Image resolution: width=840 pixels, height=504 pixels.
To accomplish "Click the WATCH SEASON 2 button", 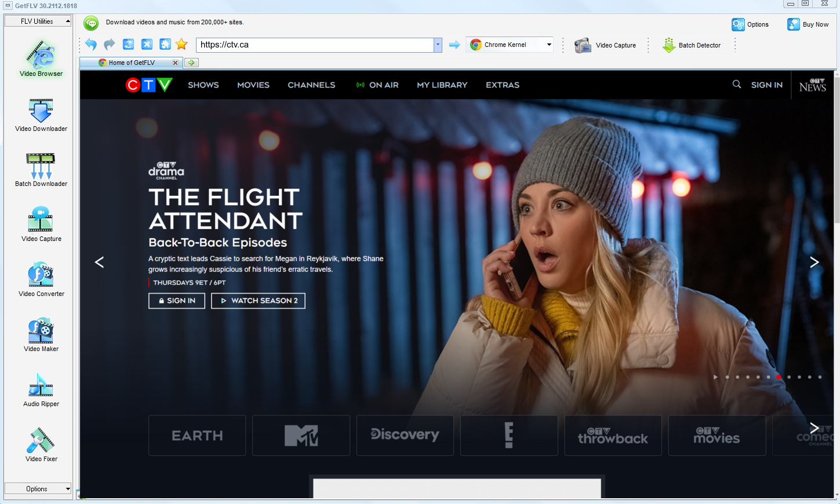I will coord(258,301).
